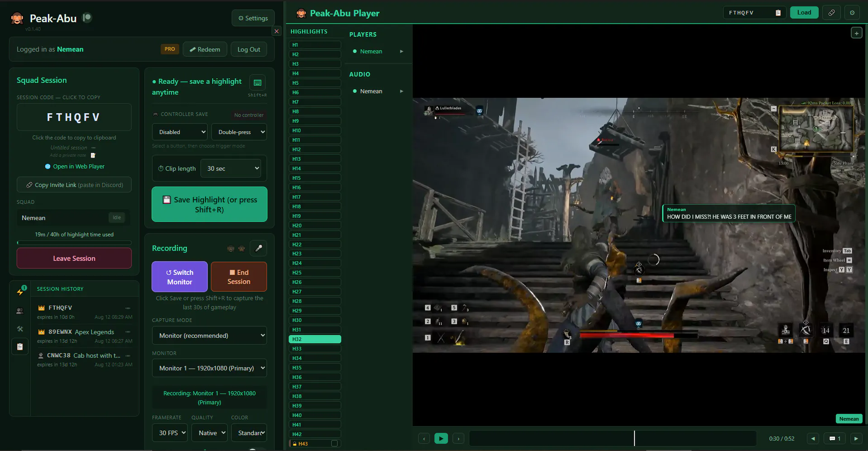This screenshot has width=868, height=451.
Task: Open the lightning bolt activity tab
Action: [x=20, y=292]
